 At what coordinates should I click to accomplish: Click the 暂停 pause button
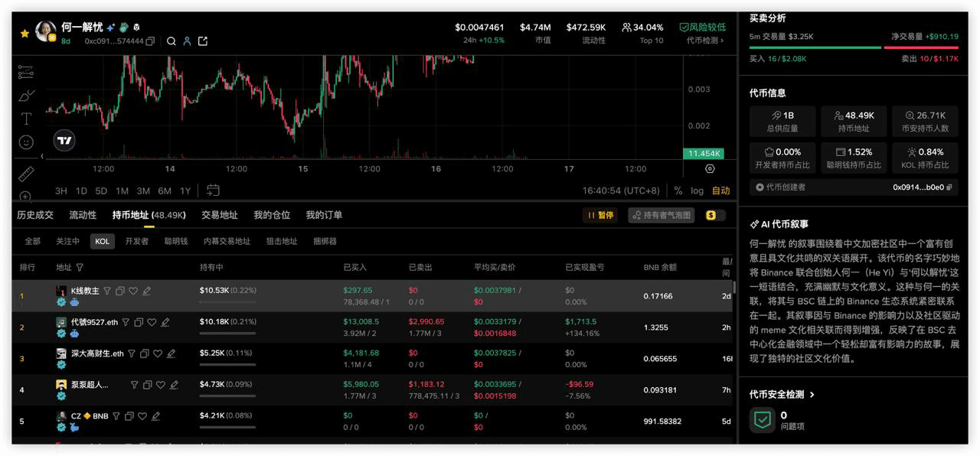pos(600,216)
